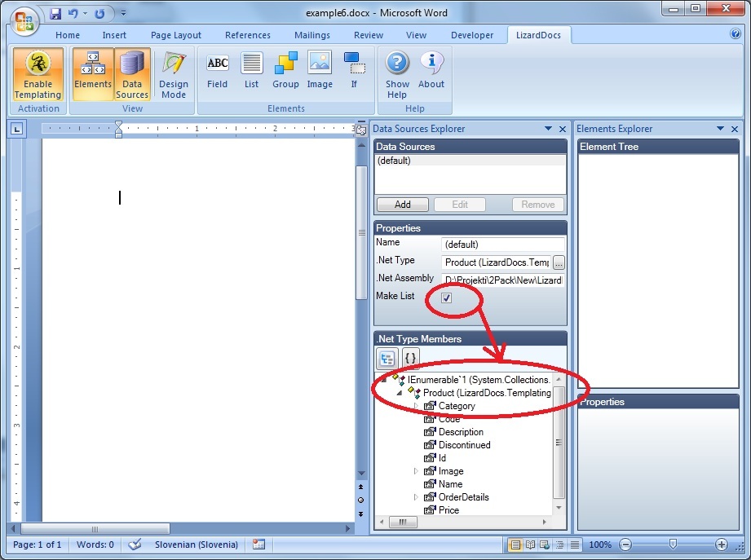
Task: Click the .Net Assembly path field
Action: point(503,280)
